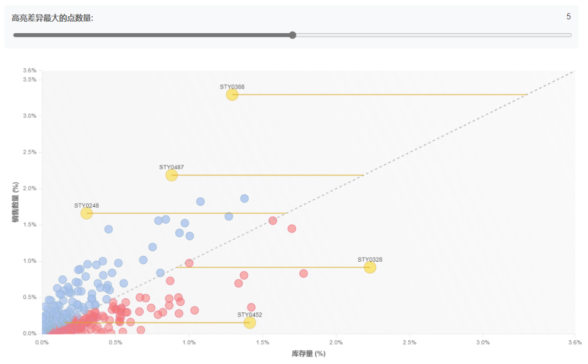Click the STY0328 text label
The width and height of the screenshot is (588, 364).
click(370, 260)
